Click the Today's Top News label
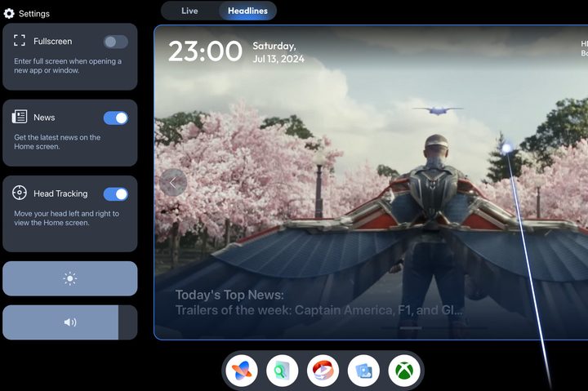The width and height of the screenshot is (588, 391). pos(229,295)
